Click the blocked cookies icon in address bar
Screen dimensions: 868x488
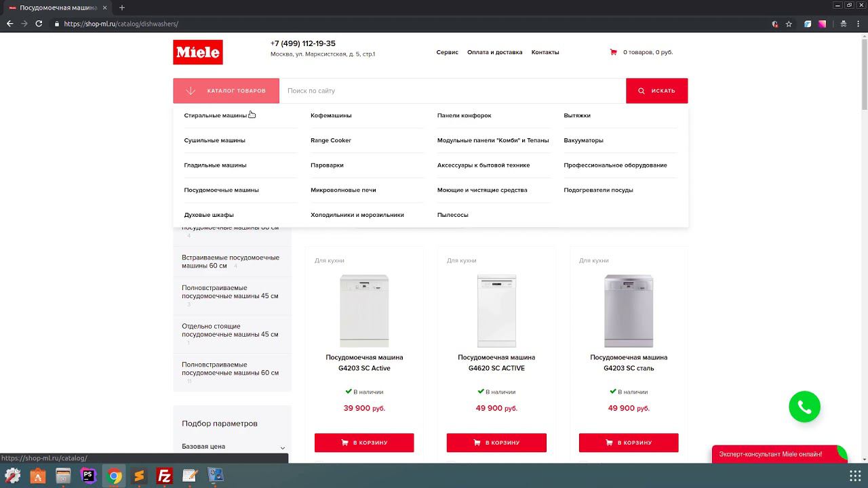pos(775,24)
